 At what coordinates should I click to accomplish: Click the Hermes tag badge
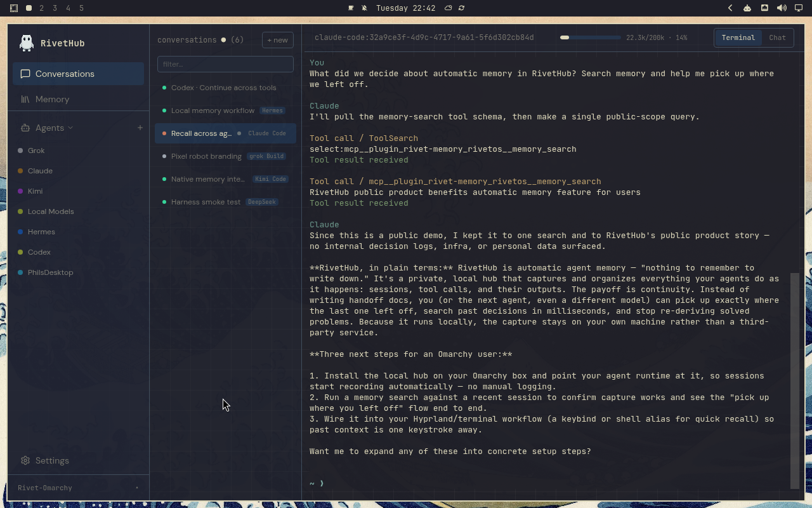272,110
